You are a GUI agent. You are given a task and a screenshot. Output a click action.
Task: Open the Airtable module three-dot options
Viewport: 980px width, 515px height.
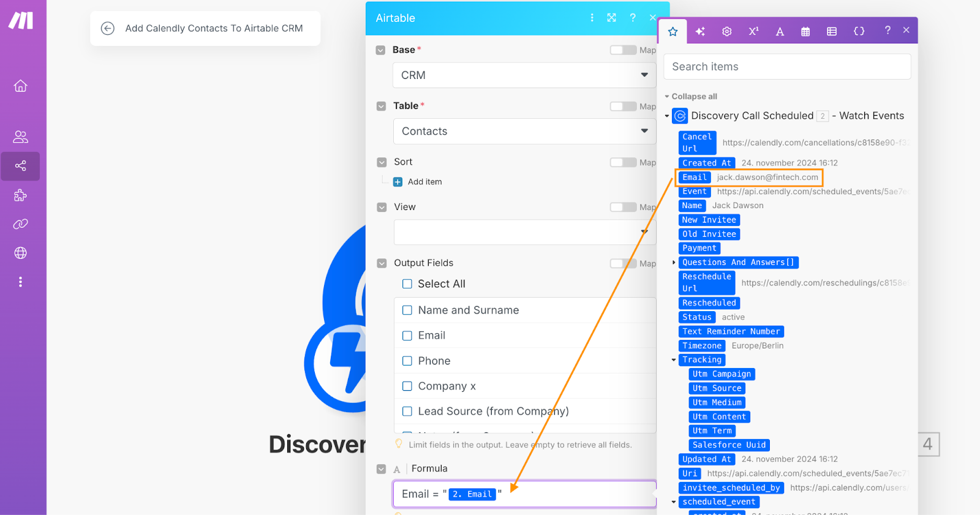click(592, 18)
